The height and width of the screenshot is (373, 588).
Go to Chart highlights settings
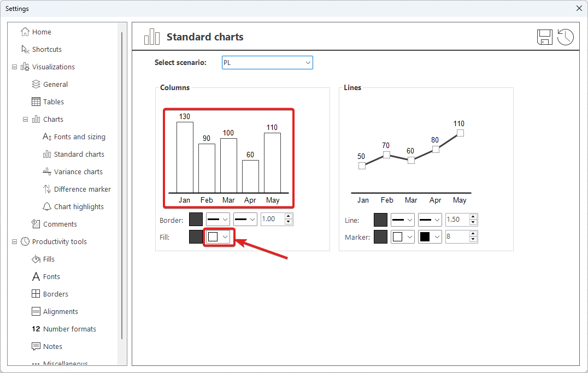(79, 206)
